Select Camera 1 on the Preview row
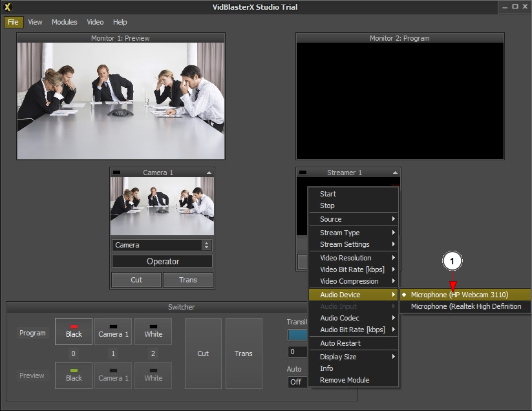The width and height of the screenshot is (532, 411). [x=113, y=375]
